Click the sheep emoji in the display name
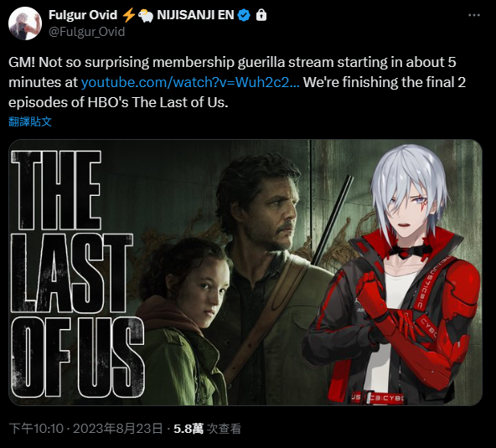The width and height of the screenshot is (496, 448). tap(146, 15)
